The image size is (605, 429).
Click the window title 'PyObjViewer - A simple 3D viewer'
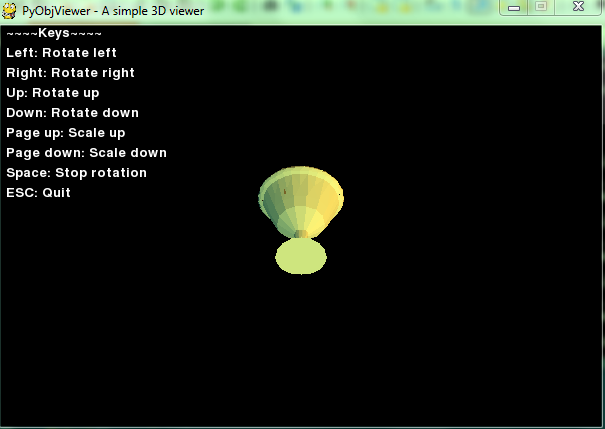point(113,11)
